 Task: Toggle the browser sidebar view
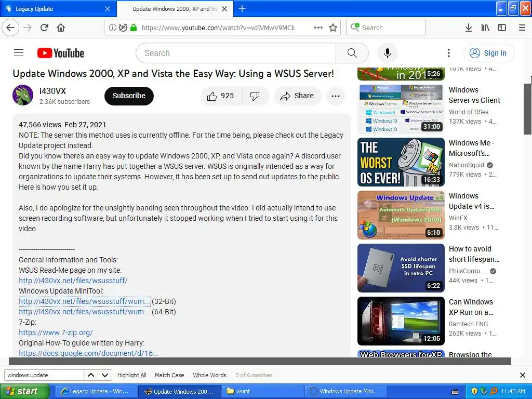click(x=502, y=28)
